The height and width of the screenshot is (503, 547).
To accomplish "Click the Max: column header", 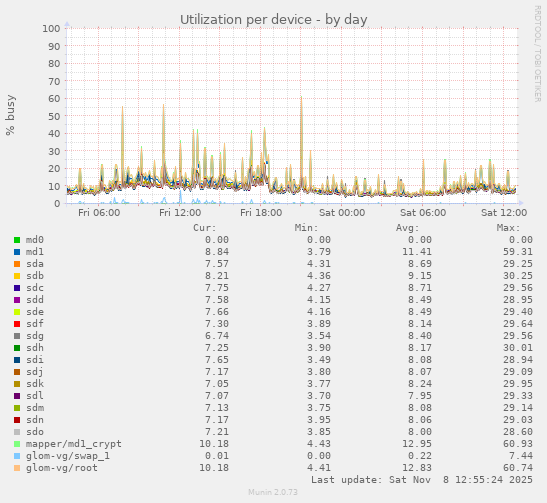I will click(x=508, y=228).
